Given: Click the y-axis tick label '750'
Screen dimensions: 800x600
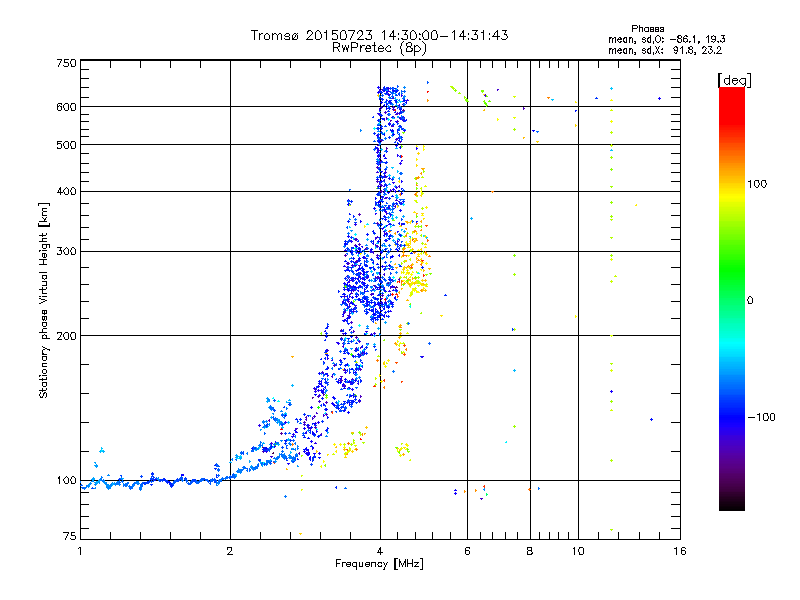Looking at the screenshot, I should tap(66, 63).
